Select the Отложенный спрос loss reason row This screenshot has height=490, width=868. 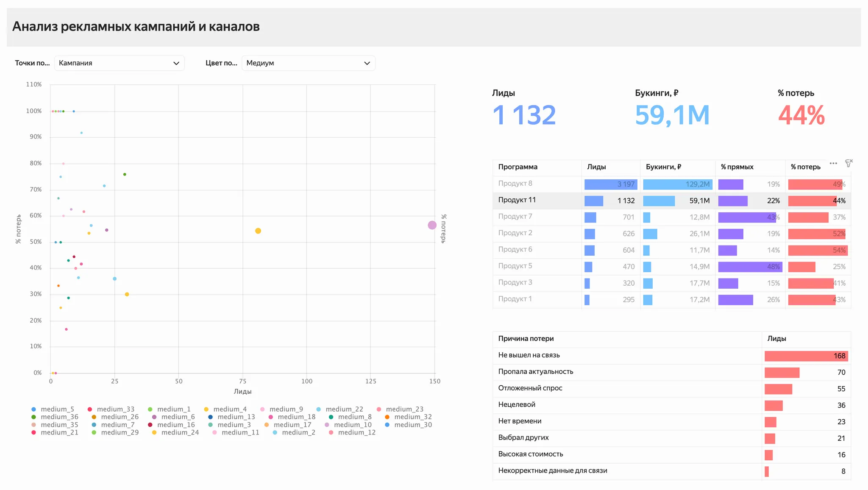pyautogui.click(x=530, y=388)
